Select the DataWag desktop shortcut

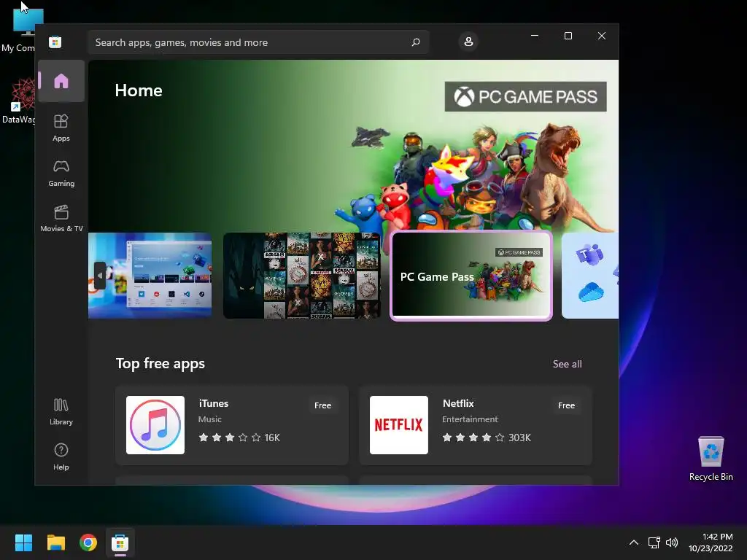pos(19,101)
